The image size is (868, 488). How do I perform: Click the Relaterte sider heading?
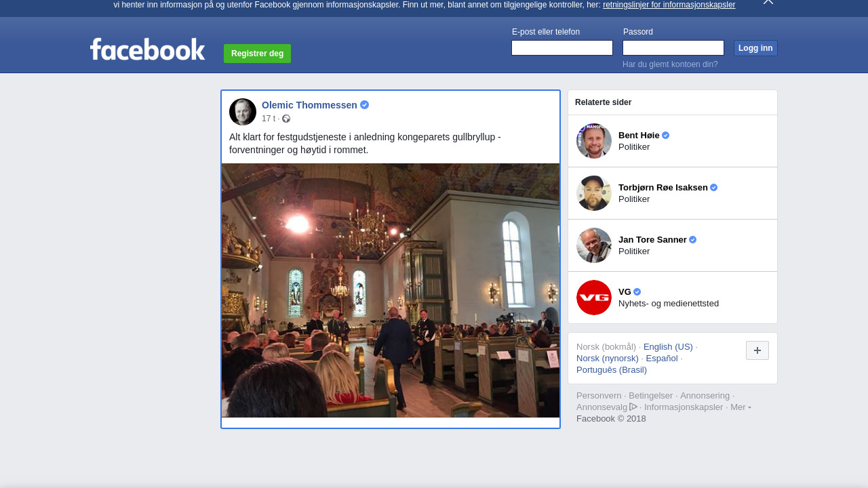(x=604, y=102)
